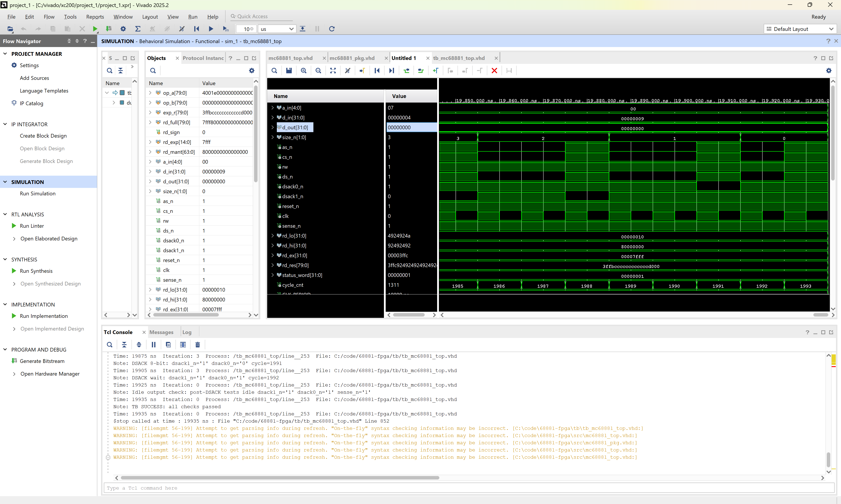
Task: Clear the Tcl Console with trash icon
Action: 198,345
